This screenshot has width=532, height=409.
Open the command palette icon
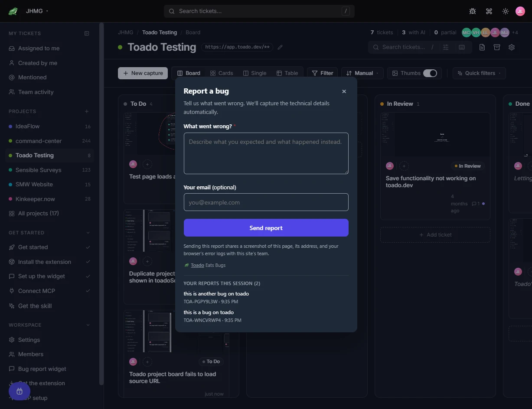click(x=489, y=11)
